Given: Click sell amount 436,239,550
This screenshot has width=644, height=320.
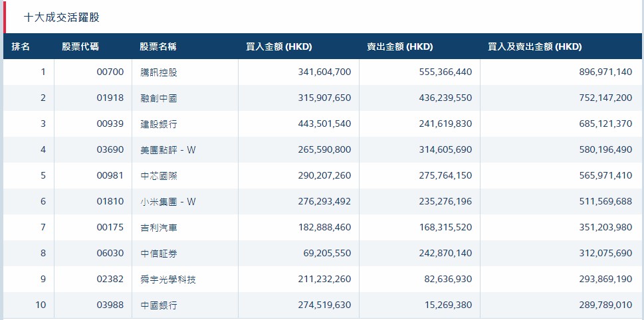Looking at the screenshot, I should [446, 98].
